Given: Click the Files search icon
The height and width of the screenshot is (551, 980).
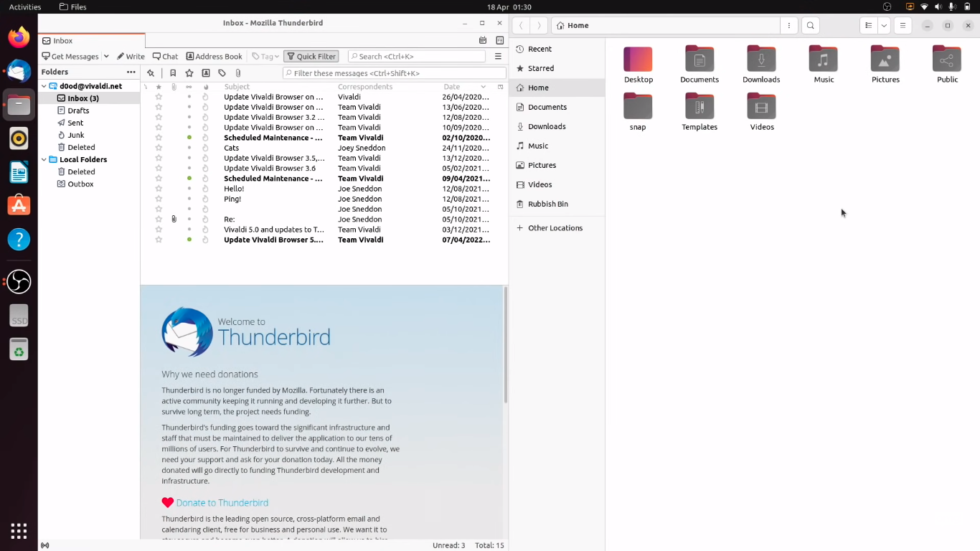Looking at the screenshot, I should click(811, 25).
